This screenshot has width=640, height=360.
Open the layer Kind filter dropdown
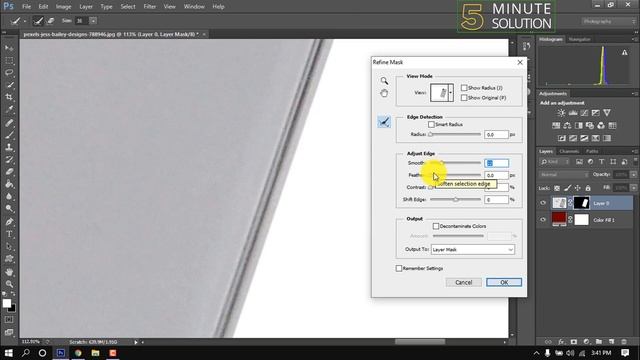point(554,162)
